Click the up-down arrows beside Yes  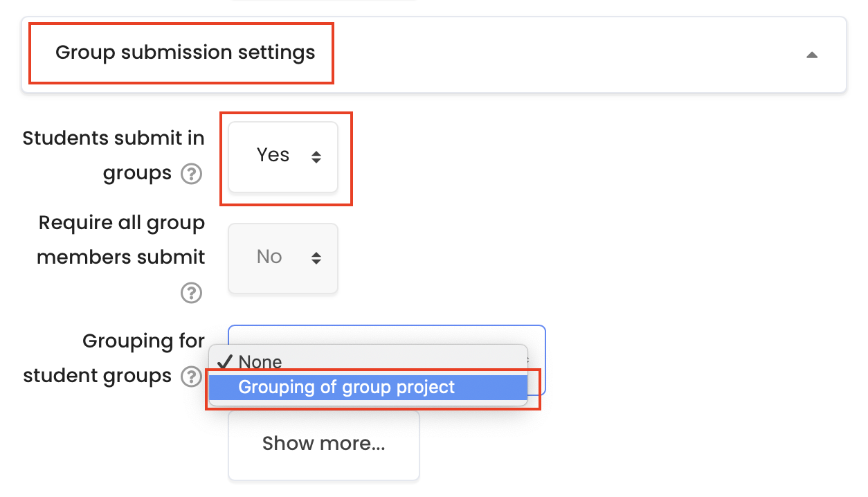(x=316, y=156)
